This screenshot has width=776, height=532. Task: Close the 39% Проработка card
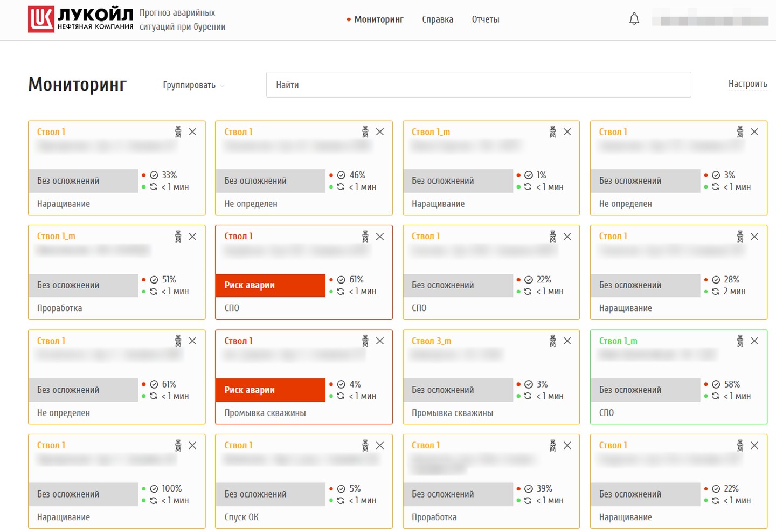tap(567, 446)
